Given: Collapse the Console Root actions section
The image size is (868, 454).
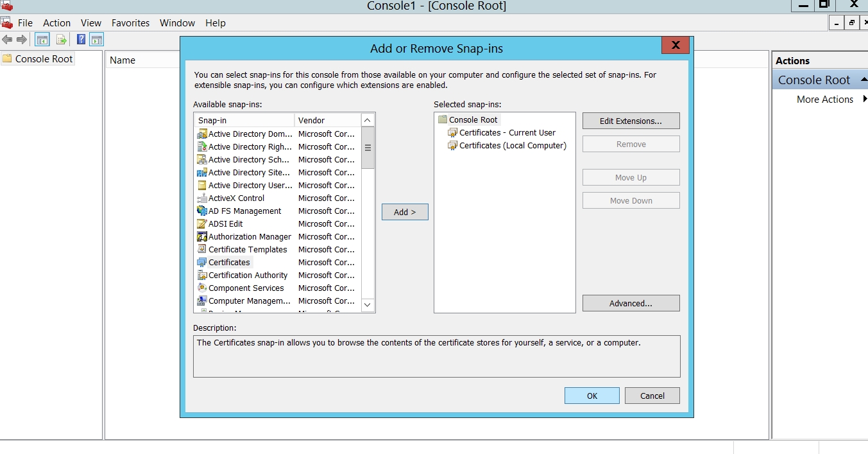Looking at the screenshot, I should 864,78.
